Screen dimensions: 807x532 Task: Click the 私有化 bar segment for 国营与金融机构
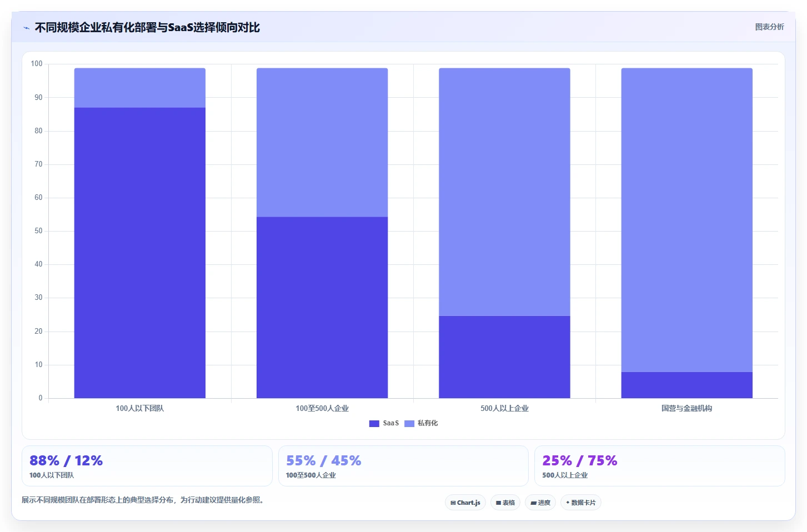point(686,220)
